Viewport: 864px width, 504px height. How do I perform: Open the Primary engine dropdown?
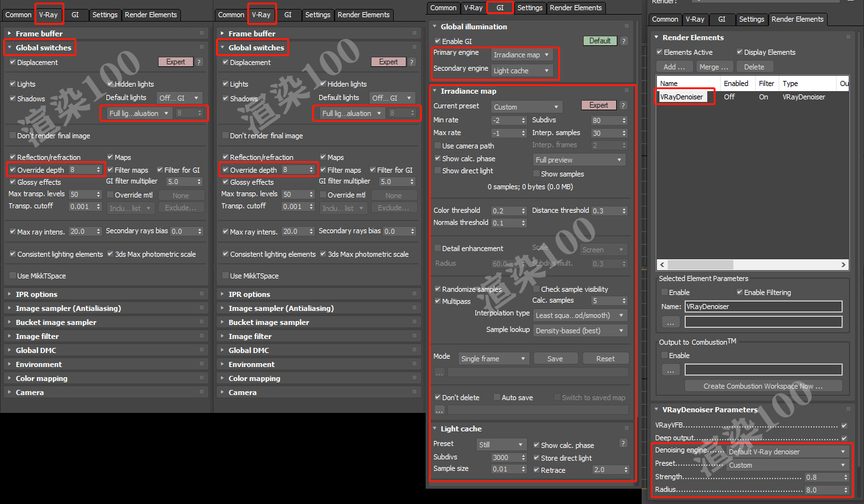521,55
